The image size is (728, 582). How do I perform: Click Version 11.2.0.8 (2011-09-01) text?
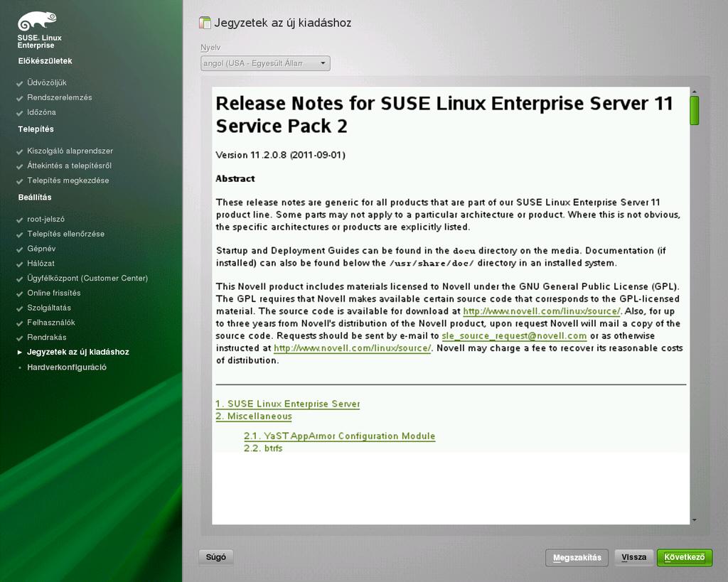pyautogui.click(x=280, y=155)
